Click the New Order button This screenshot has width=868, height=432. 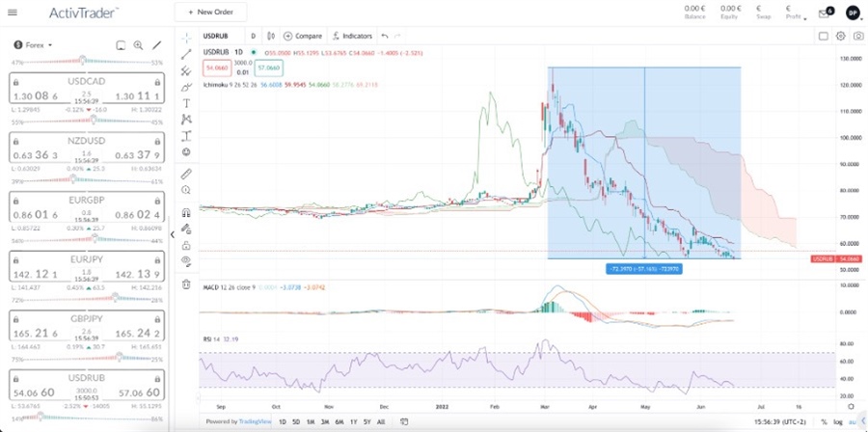tap(210, 13)
